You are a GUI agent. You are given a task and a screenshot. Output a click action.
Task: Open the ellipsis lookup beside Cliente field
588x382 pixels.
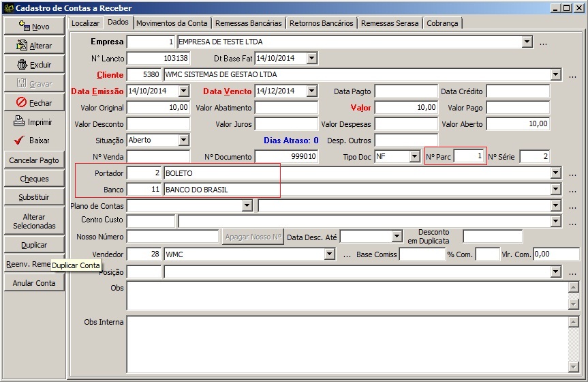(x=572, y=75)
